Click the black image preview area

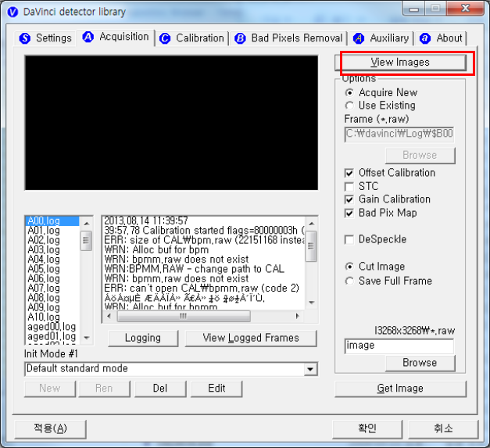[172, 123]
